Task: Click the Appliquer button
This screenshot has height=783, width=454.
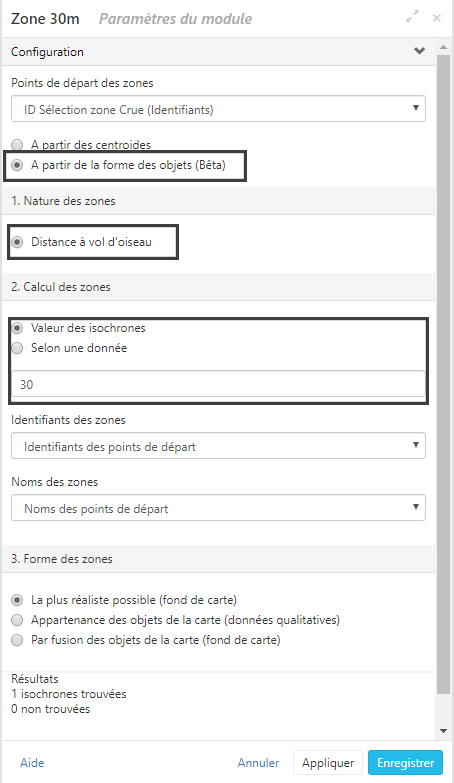Action: [x=328, y=763]
